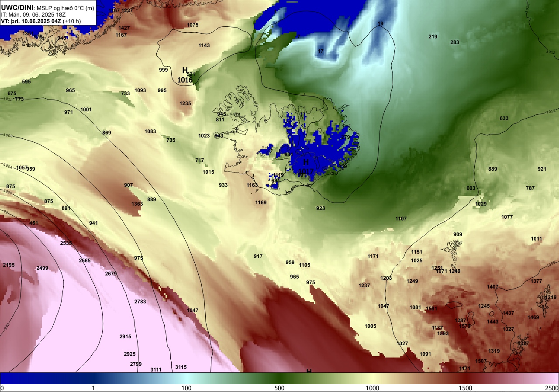559x392 pixels.
Task: Click the height value 921
Action: pyautogui.click(x=542, y=169)
